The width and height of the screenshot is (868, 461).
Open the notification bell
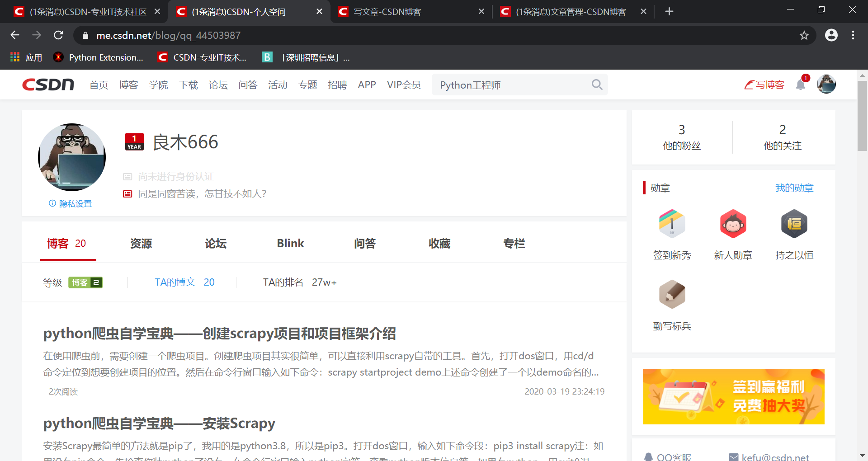click(x=801, y=85)
